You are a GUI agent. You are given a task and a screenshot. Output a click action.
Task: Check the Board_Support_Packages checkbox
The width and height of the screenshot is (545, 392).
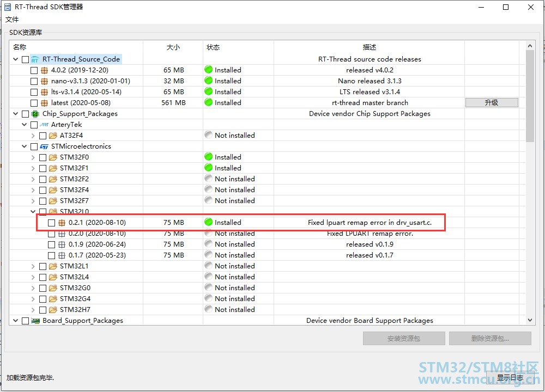(x=25, y=321)
